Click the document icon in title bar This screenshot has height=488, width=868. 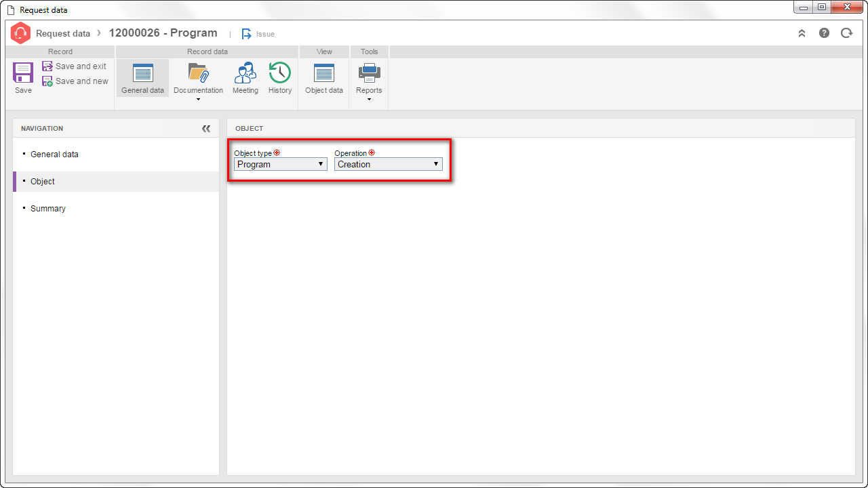click(10, 10)
